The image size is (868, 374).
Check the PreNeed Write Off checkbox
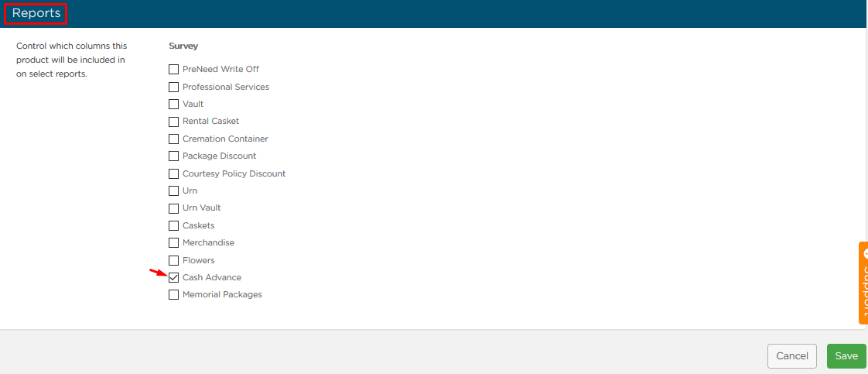(174, 69)
